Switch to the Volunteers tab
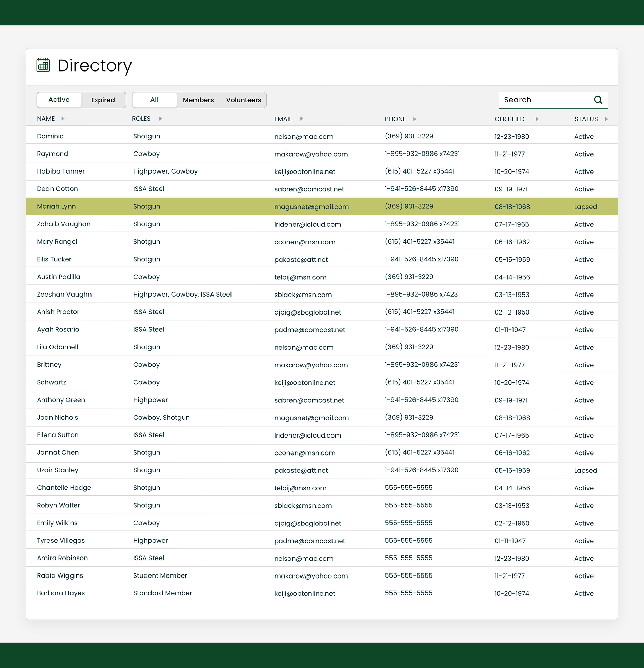Viewport: 644px width, 668px height. pyautogui.click(x=244, y=100)
